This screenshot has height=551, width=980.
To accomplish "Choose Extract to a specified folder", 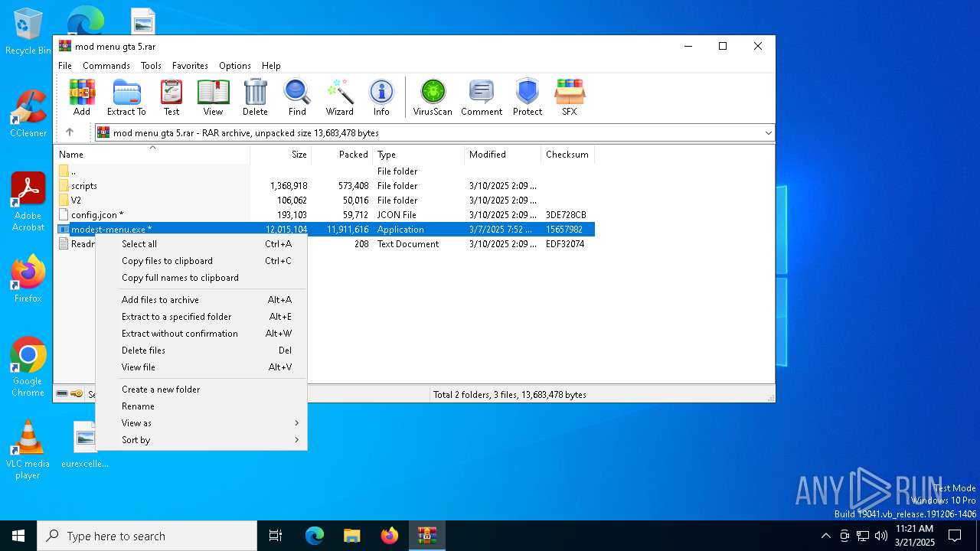I will pyautogui.click(x=201, y=317).
